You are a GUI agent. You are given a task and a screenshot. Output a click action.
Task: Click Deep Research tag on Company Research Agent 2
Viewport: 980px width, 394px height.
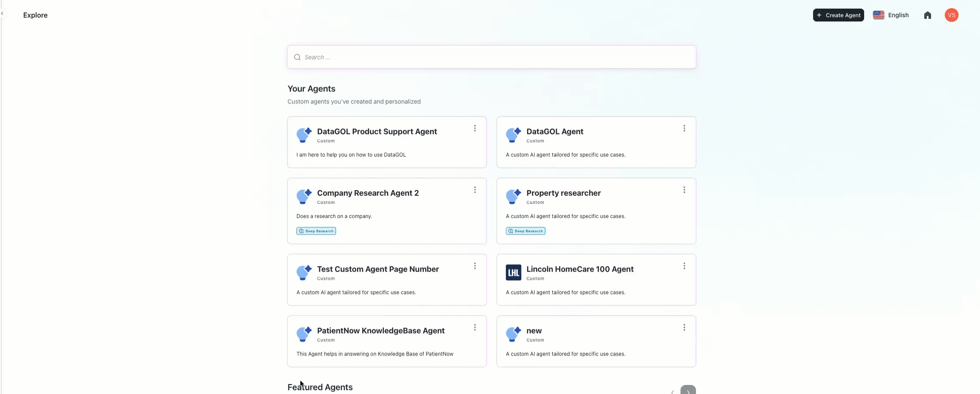tap(316, 231)
